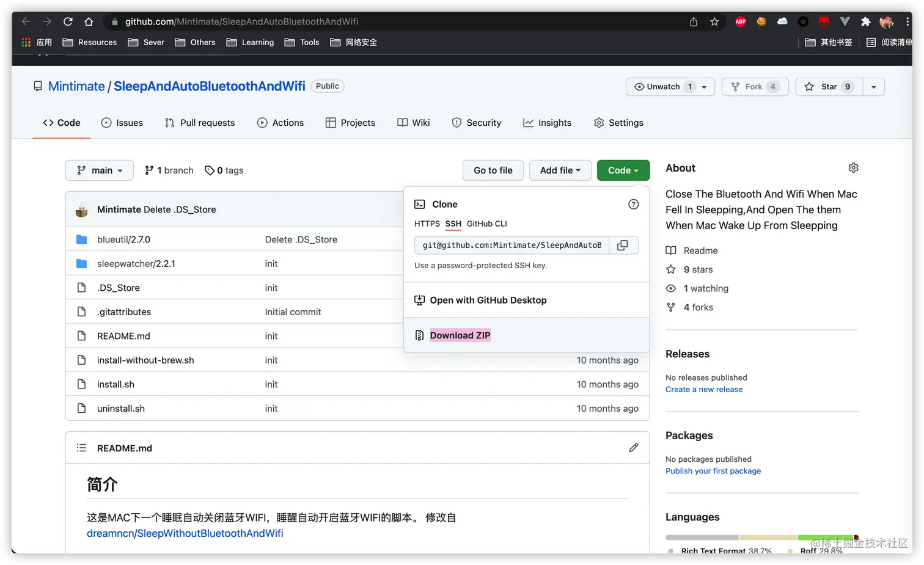Screen dimensions: 924x565
Task: Edit repository details via About gear icon
Action: pyautogui.click(x=854, y=167)
